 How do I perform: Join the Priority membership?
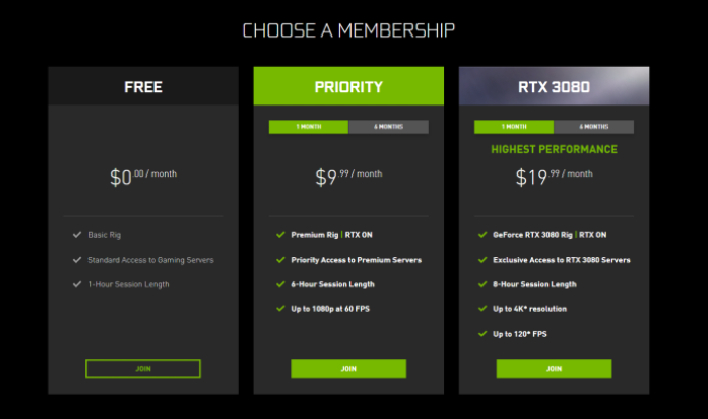click(348, 369)
